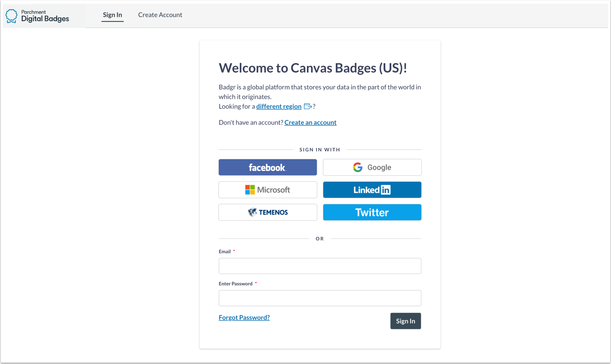Select the Sign In tab

(x=112, y=15)
